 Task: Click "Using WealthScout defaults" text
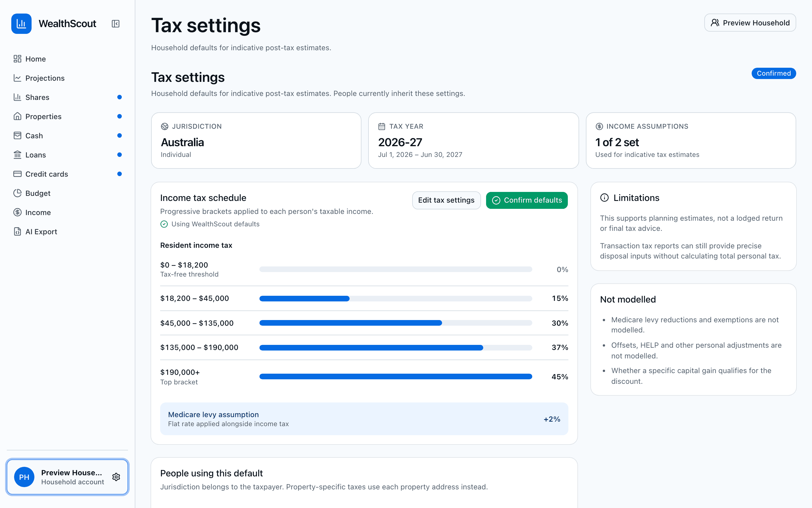(x=215, y=224)
